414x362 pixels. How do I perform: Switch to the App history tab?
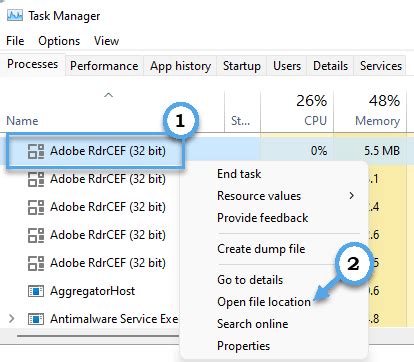(180, 66)
